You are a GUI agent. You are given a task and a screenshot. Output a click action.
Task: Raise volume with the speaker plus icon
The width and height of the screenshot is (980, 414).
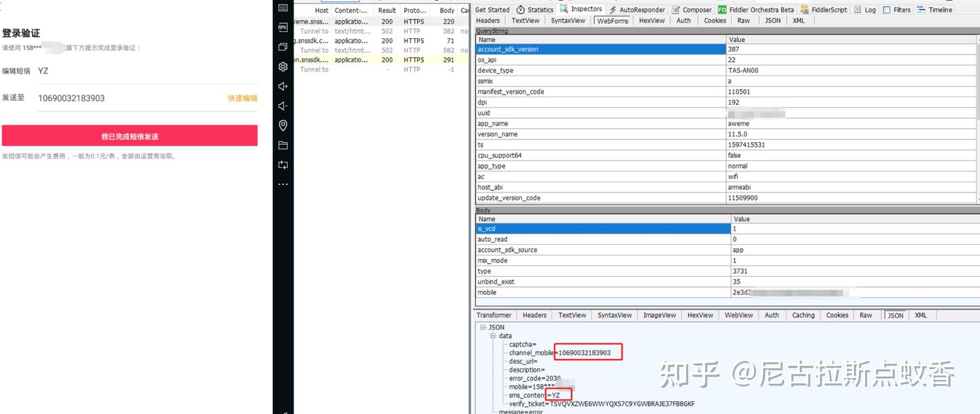tap(283, 86)
